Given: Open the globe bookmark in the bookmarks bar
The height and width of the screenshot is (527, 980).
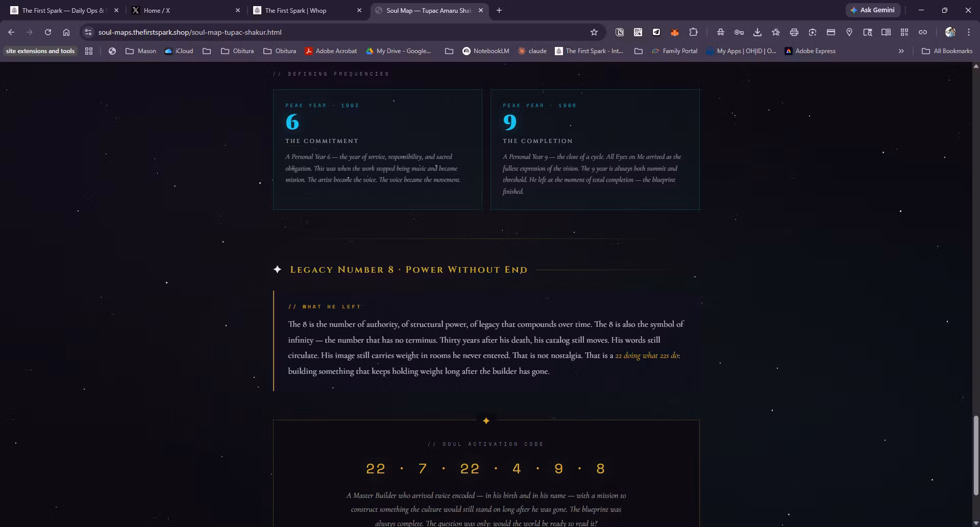Looking at the screenshot, I should (x=112, y=51).
